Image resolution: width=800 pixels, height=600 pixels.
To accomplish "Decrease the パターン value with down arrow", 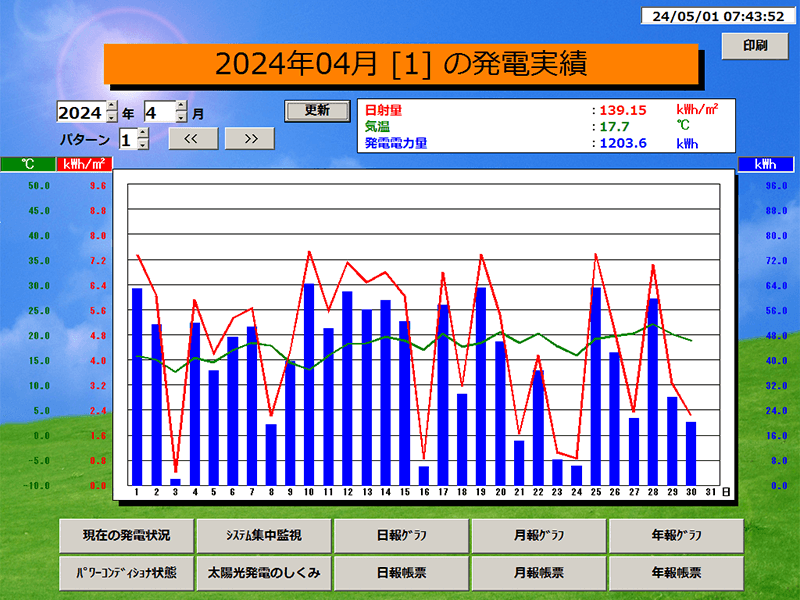I will click(143, 144).
